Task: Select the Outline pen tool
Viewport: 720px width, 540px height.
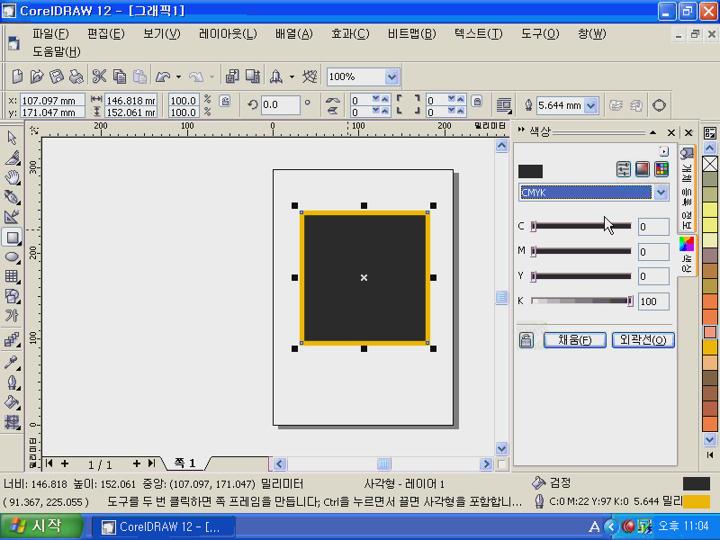Action: (12, 382)
